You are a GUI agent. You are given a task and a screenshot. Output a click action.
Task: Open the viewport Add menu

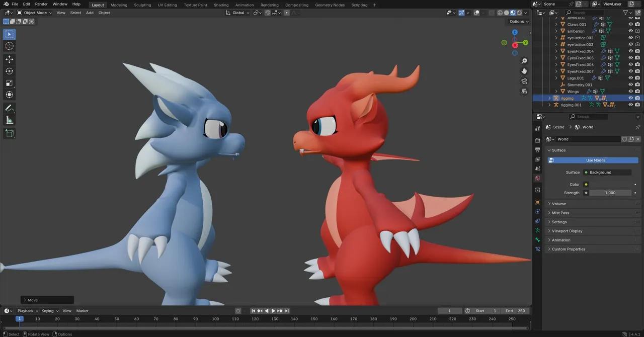90,13
